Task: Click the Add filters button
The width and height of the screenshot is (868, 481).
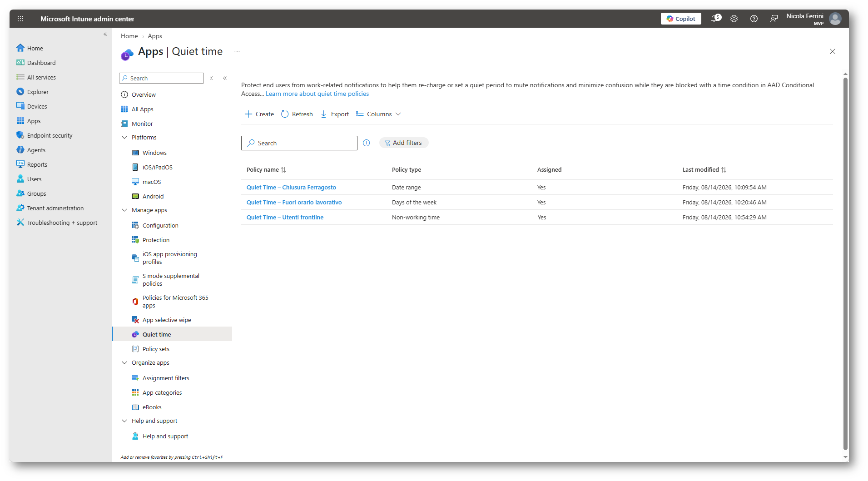Action: point(403,143)
